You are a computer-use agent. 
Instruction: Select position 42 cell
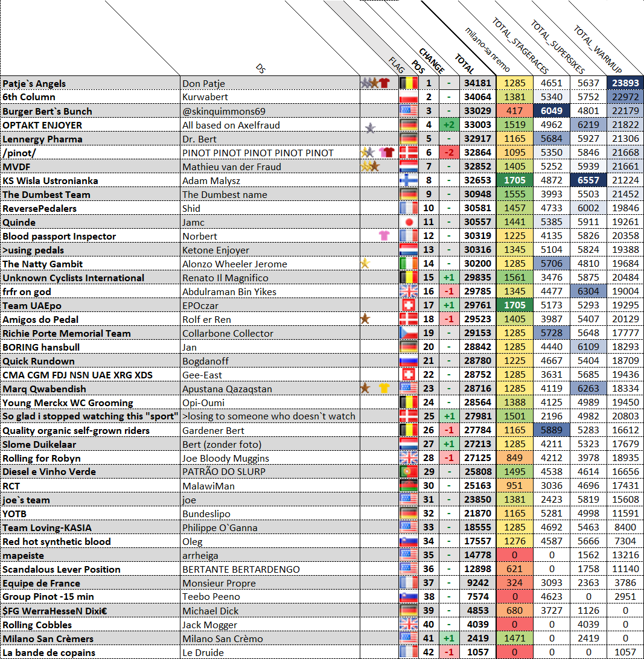pyautogui.click(x=429, y=652)
